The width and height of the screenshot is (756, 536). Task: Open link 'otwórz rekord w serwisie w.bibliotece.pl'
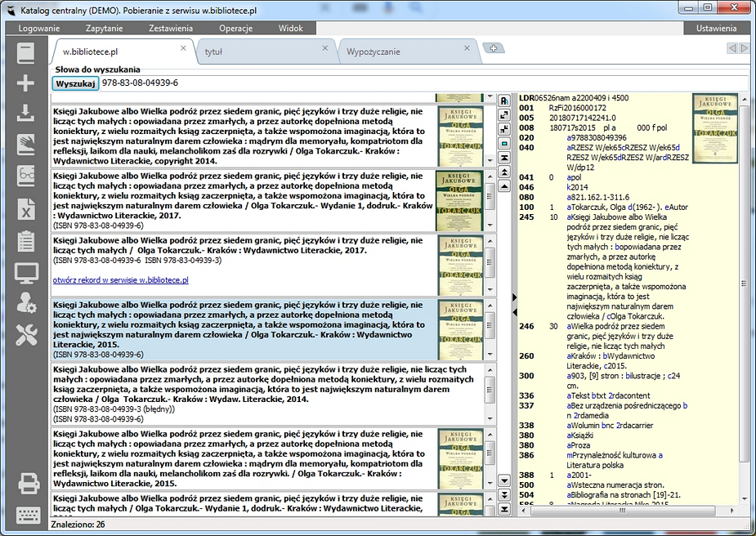click(x=120, y=279)
